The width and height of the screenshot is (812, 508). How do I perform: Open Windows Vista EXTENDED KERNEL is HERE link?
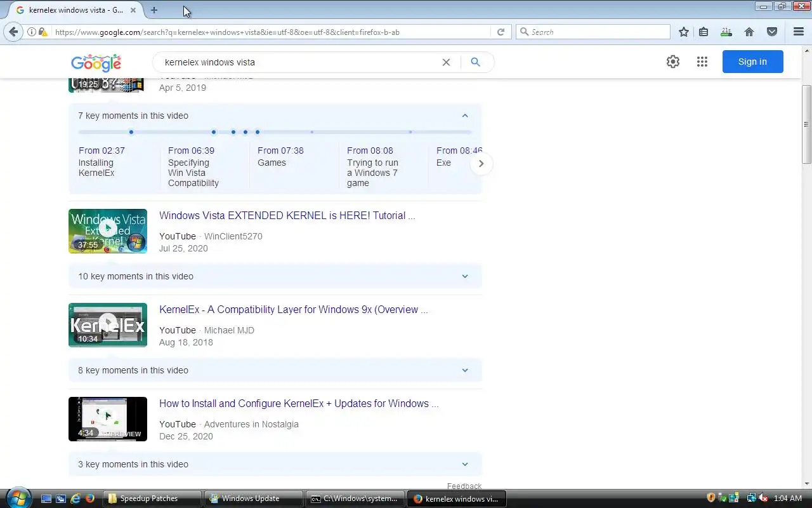(287, 215)
